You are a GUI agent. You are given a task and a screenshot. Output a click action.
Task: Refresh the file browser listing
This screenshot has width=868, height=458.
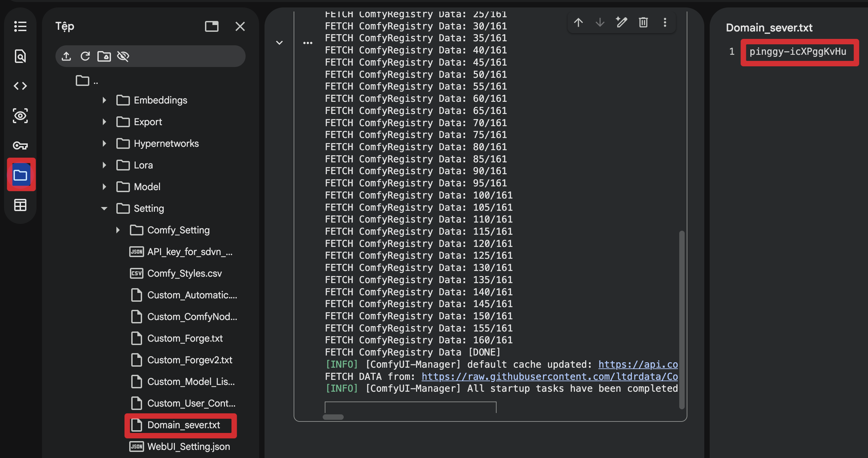point(85,56)
